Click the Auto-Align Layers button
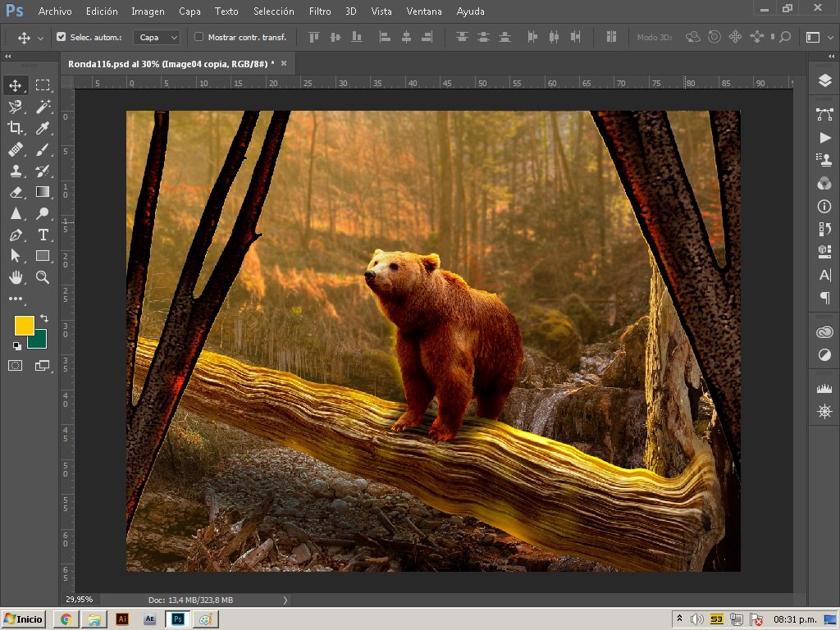This screenshot has width=840, height=630. coord(610,37)
